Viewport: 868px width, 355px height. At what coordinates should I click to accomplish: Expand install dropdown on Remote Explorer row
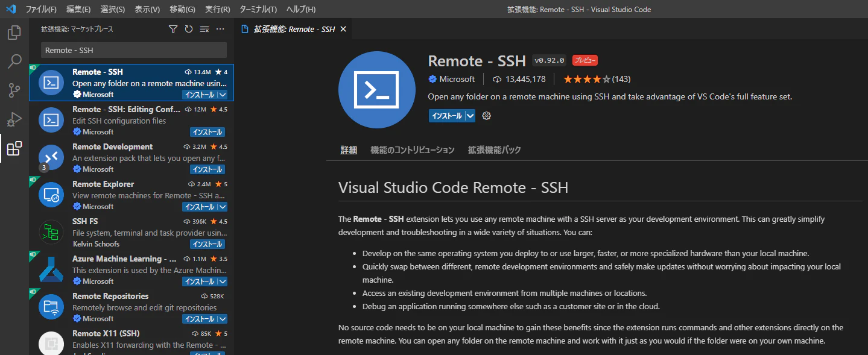pyautogui.click(x=223, y=207)
